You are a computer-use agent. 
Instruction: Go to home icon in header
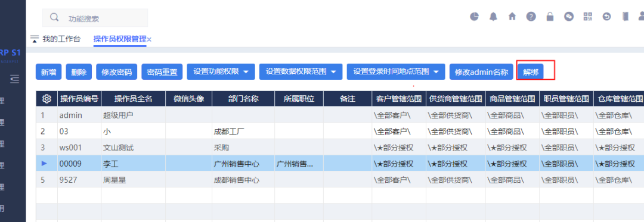pyautogui.click(x=512, y=17)
